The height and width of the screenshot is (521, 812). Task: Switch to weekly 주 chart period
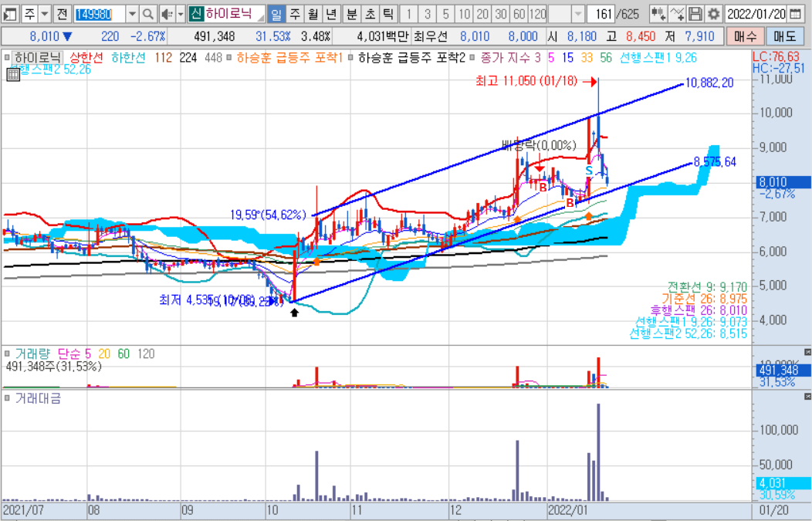pos(295,14)
